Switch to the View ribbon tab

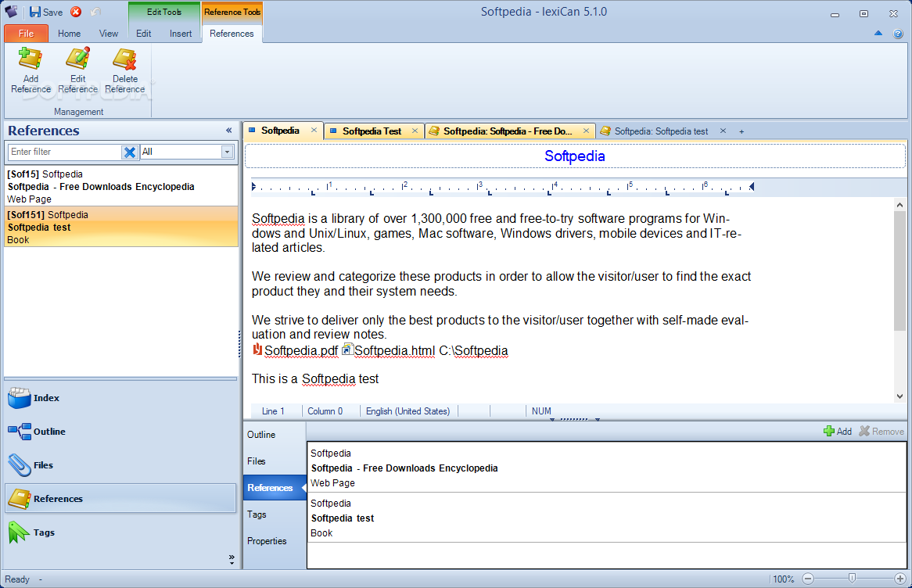(x=108, y=34)
